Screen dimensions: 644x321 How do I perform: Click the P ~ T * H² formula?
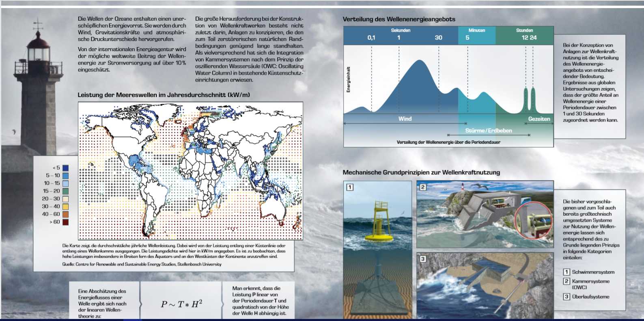pyautogui.click(x=181, y=304)
